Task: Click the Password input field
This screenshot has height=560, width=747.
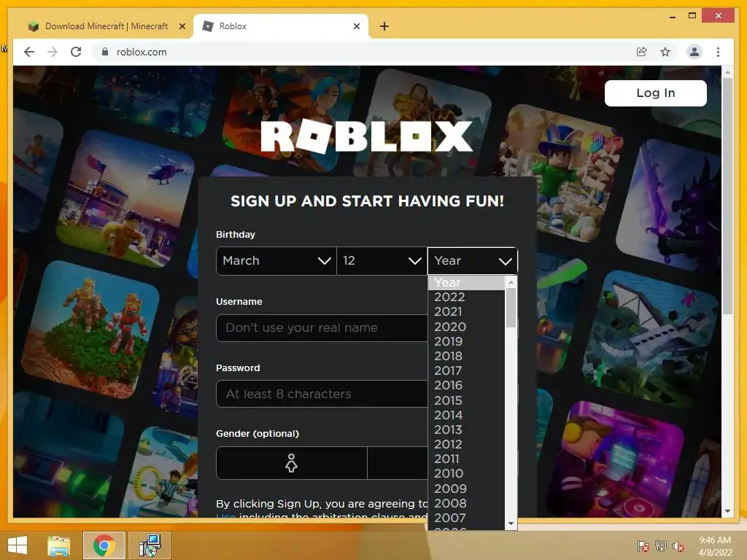Action: (x=322, y=394)
